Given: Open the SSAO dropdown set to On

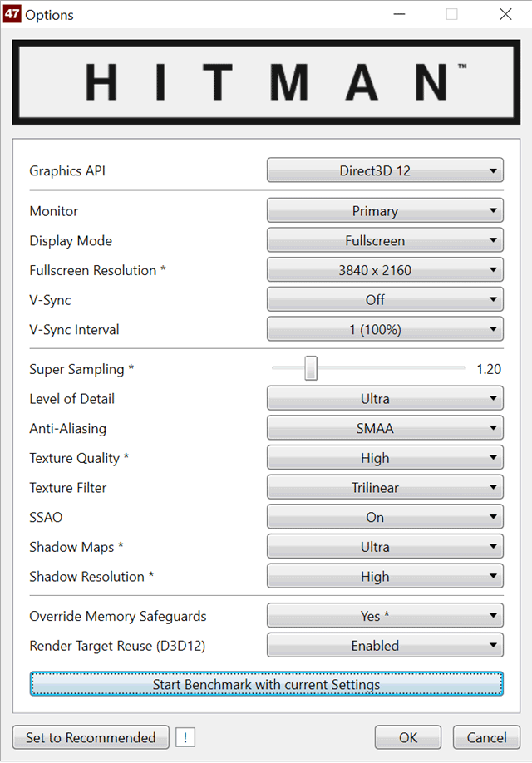Looking at the screenshot, I should coord(385,517).
